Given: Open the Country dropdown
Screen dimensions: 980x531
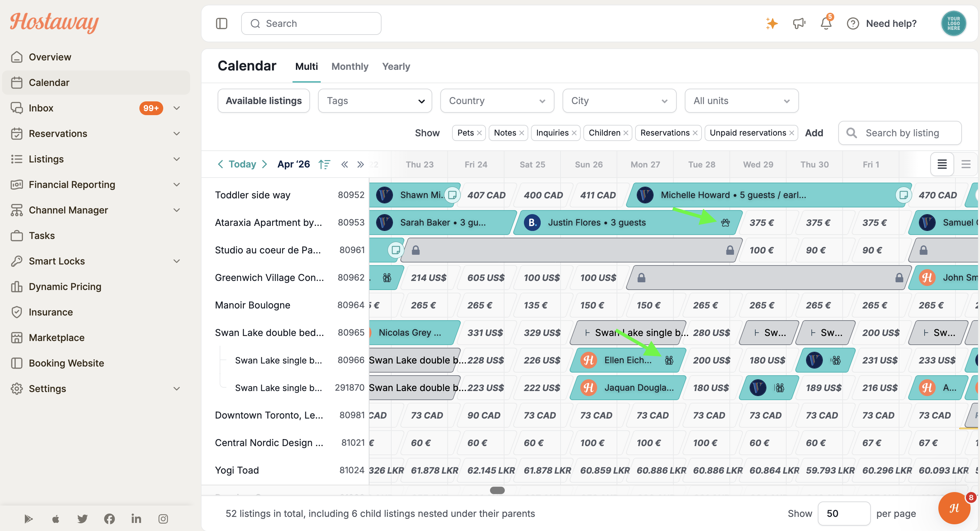Looking at the screenshot, I should [497, 101].
